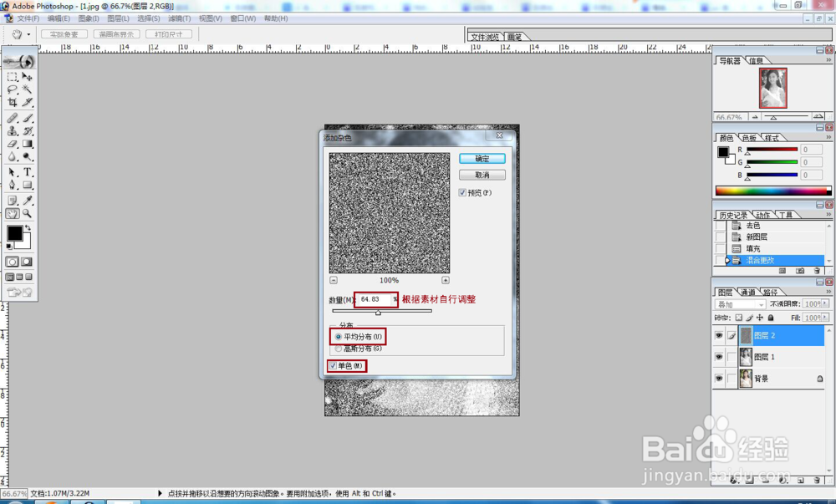Image resolution: width=836 pixels, height=504 pixels.
Task: Open Hand tool preset picker arrow
Action: pos(28,34)
